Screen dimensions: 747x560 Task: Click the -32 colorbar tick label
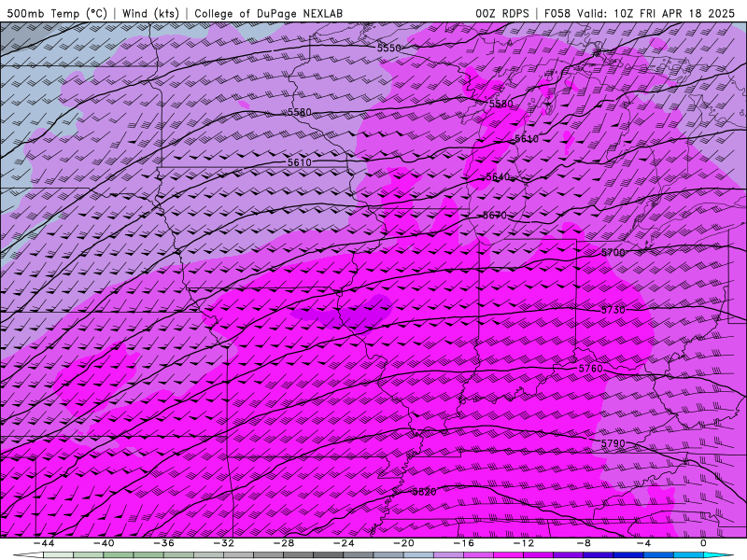pos(223,543)
